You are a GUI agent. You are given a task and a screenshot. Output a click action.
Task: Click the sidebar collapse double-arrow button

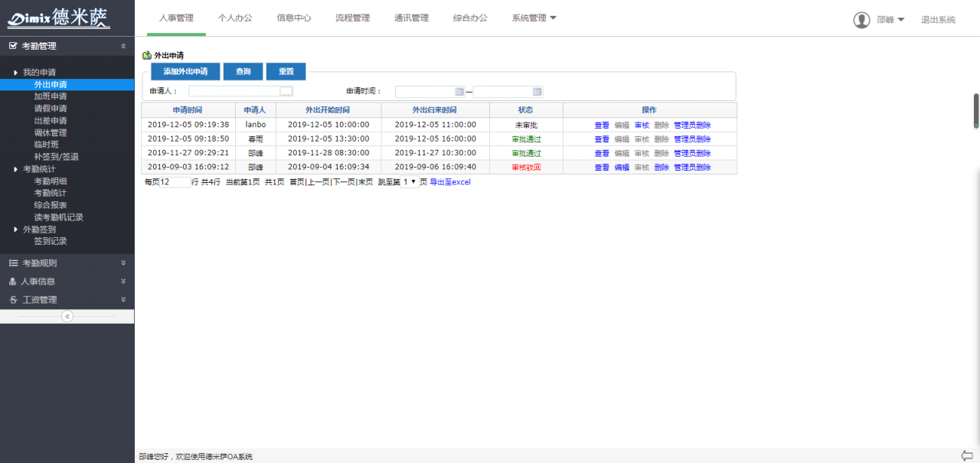click(67, 316)
